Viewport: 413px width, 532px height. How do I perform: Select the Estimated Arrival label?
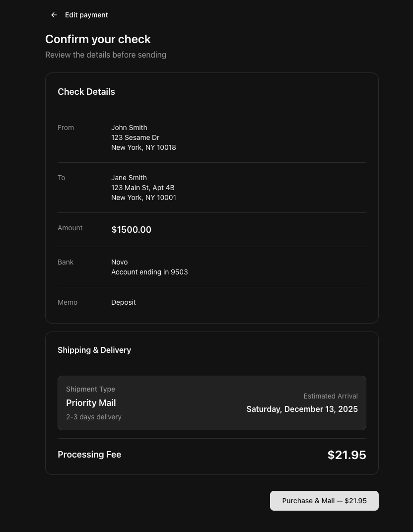331,396
